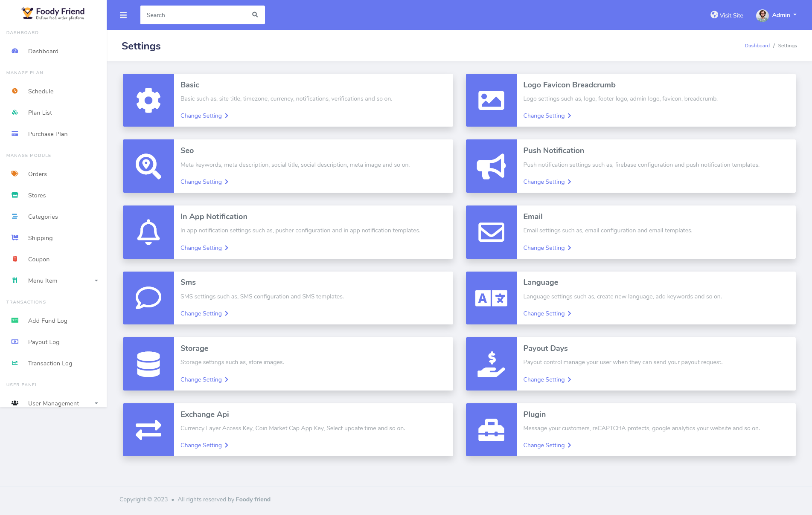Click the Stores shop sidebar icon

15,195
